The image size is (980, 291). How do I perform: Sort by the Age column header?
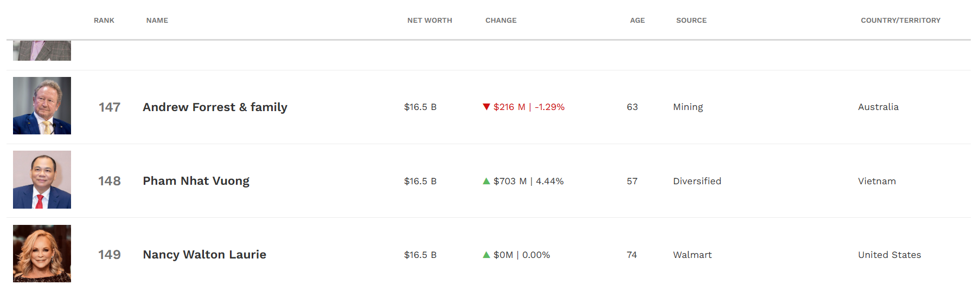(x=637, y=21)
